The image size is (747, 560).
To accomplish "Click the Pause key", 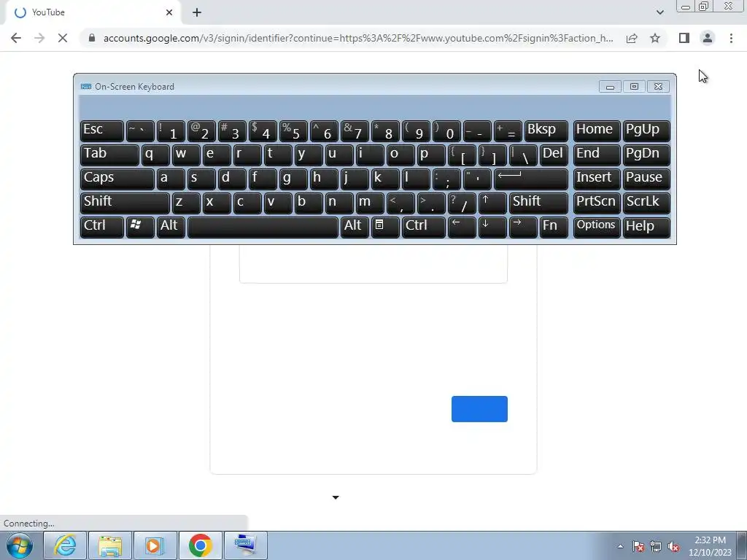I will coord(646,179).
